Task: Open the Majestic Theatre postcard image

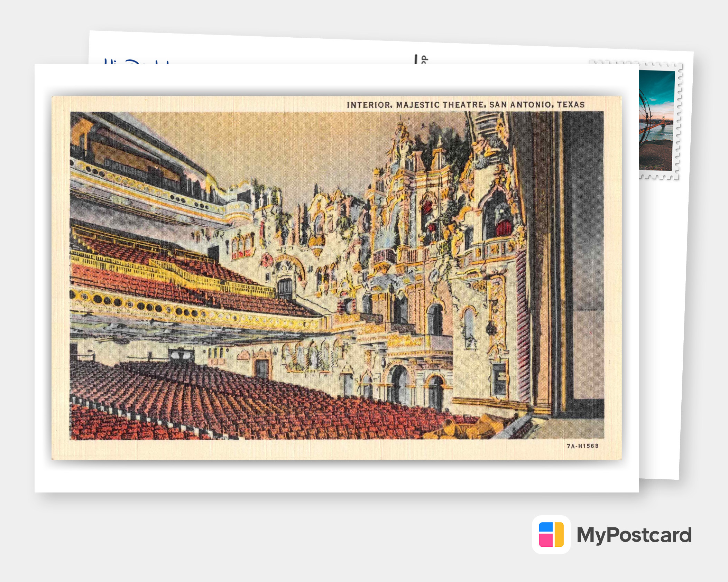Action: pyautogui.click(x=337, y=278)
